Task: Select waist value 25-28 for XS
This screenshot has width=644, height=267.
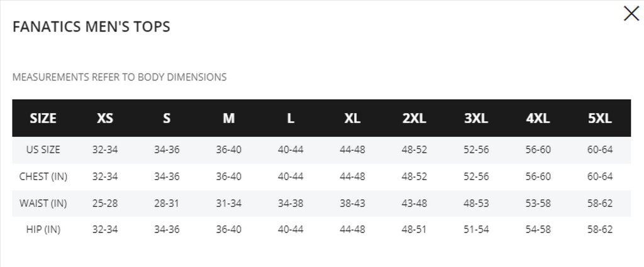Action: pyautogui.click(x=105, y=203)
